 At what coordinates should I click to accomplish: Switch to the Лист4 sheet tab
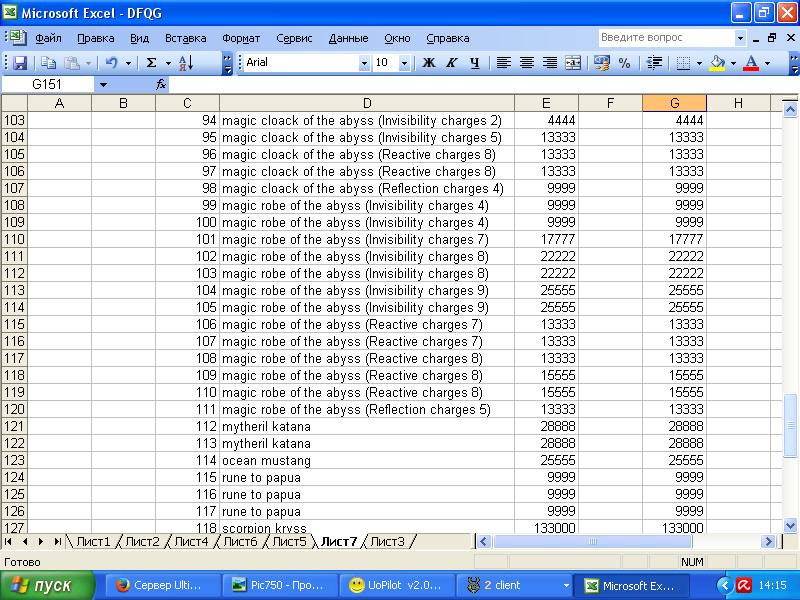(x=191, y=541)
